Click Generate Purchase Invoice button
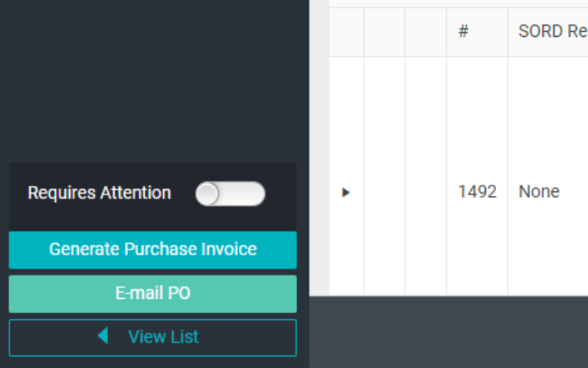This screenshot has width=588, height=368. click(153, 250)
